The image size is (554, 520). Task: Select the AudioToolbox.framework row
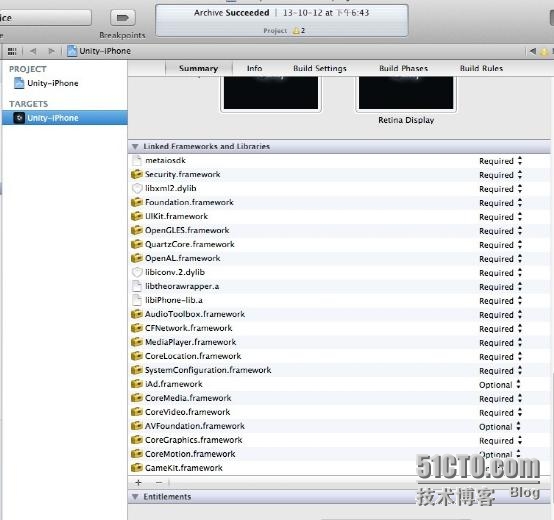[338, 314]
